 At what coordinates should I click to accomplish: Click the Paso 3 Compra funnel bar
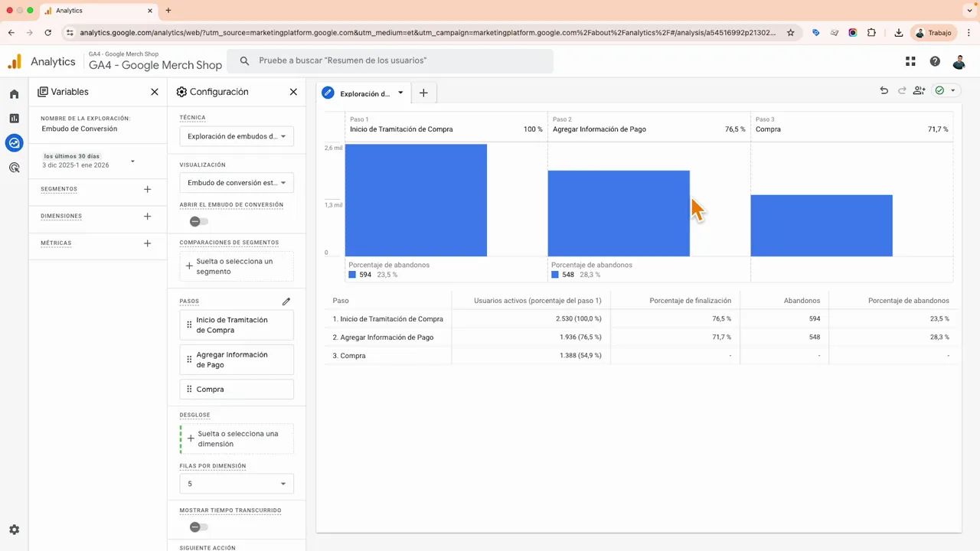pyautogui.click(x=822, y=226)
